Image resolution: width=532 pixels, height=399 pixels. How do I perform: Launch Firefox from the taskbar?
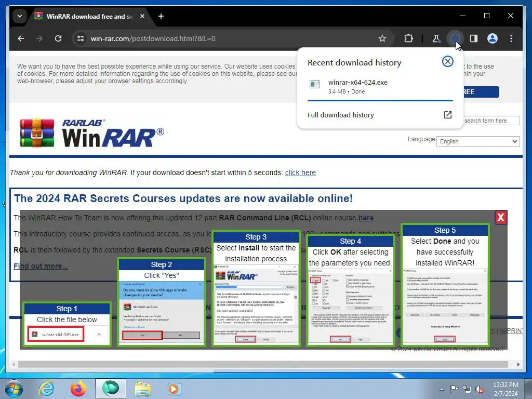78,389
